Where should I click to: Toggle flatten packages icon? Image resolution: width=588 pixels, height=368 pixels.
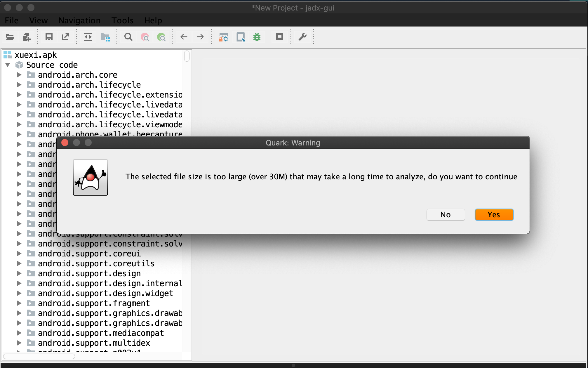tap(105, 37)
